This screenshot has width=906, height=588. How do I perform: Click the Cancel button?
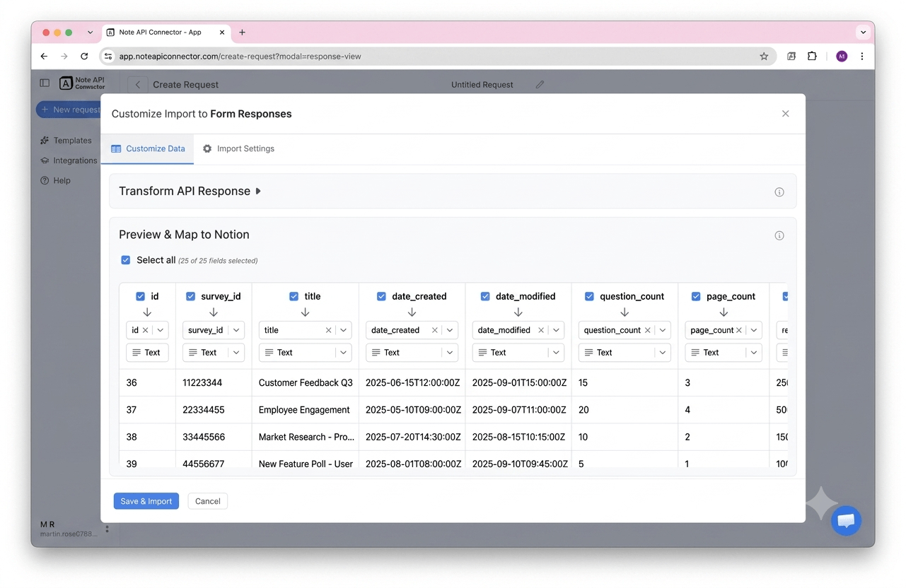pos(208,501)
